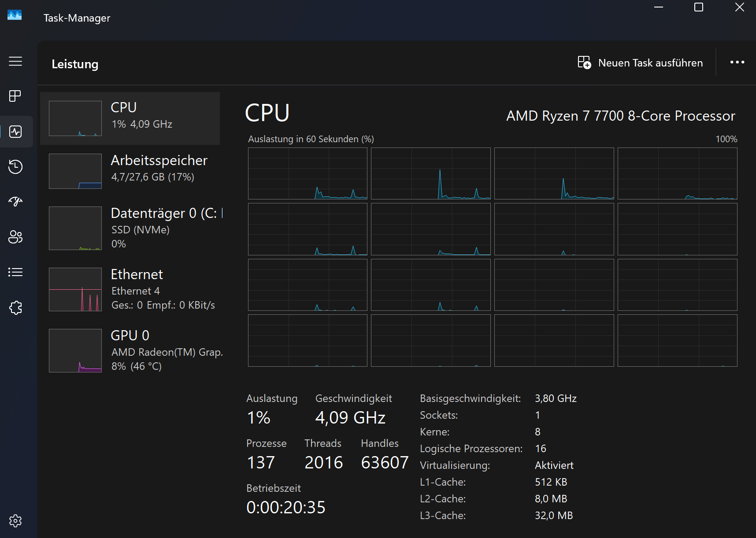The width and height of the screenshot is (756, 538).
Task: Click the GPU 0 mini graph thumbnail
Action: pos(75,350)
